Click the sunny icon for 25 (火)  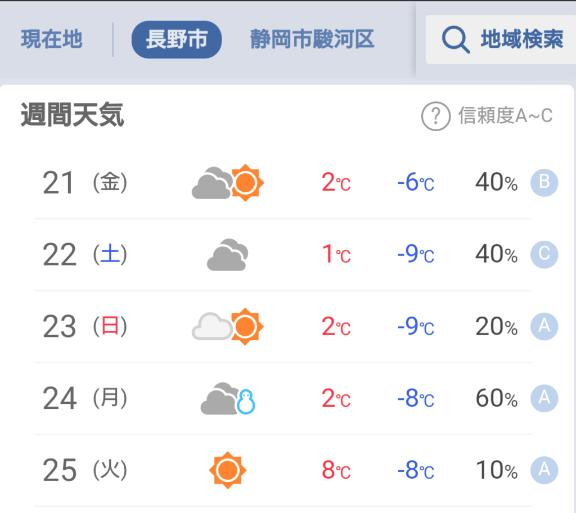(x=228, y=470)
